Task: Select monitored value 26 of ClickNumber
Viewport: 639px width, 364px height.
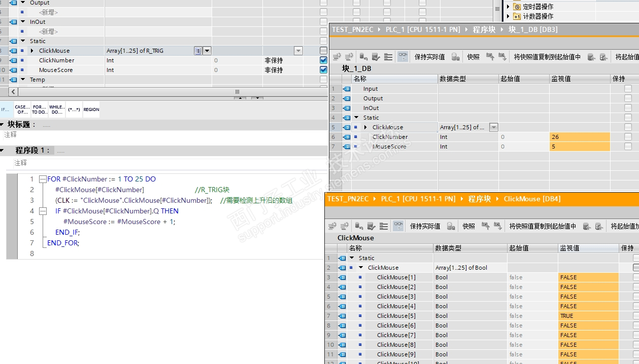Action: click(x=580, y=137)
